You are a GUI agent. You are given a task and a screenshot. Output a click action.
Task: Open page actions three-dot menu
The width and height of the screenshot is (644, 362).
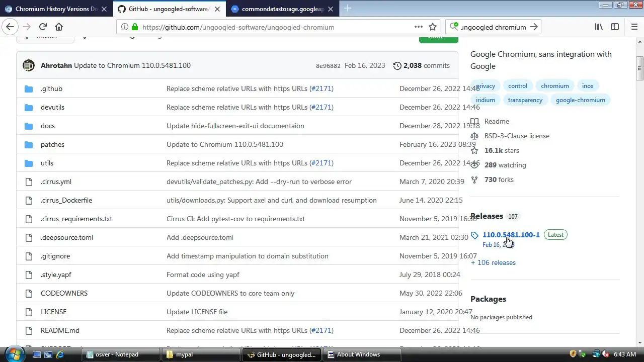point(418,27)
